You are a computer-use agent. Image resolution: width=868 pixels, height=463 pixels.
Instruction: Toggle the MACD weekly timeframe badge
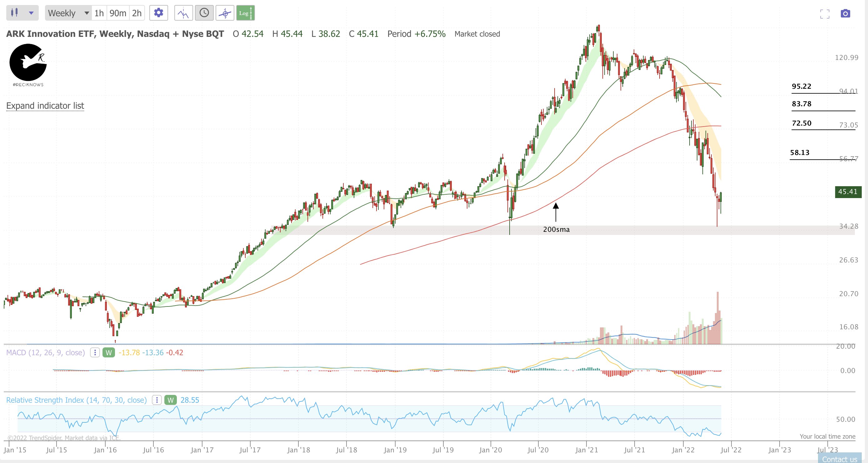tap(108, 352)
